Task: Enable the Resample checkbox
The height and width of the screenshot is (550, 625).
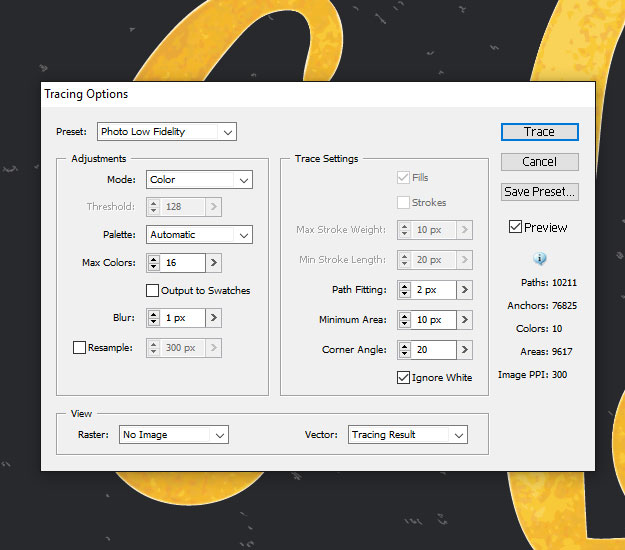Action: pos(79,348)
